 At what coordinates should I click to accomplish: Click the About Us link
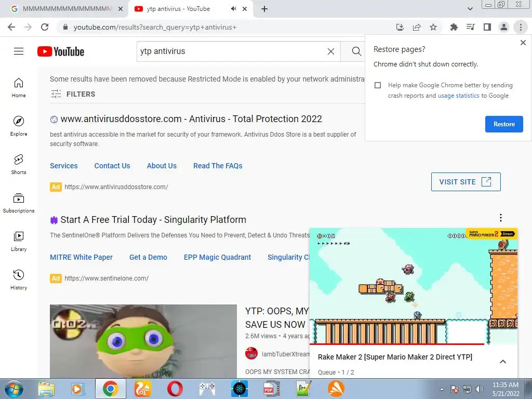[x=162, y=166]
